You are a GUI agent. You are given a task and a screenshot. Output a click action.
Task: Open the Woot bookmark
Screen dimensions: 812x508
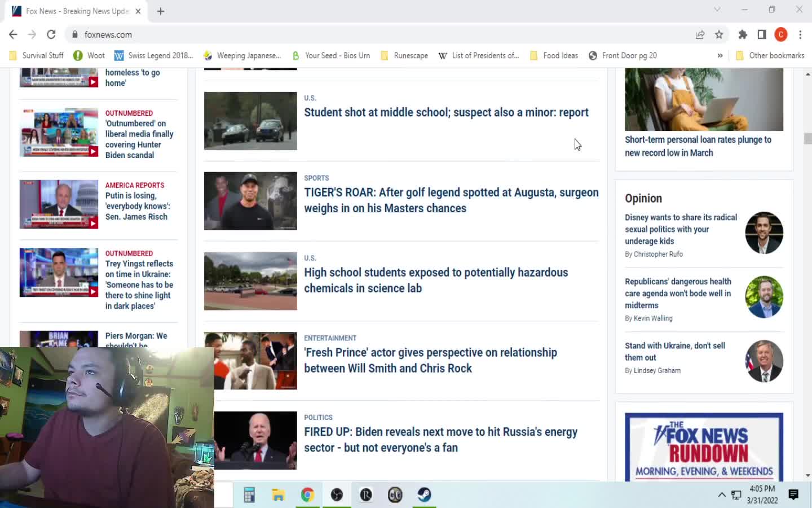pyautogui.click(x=89, y=55)
